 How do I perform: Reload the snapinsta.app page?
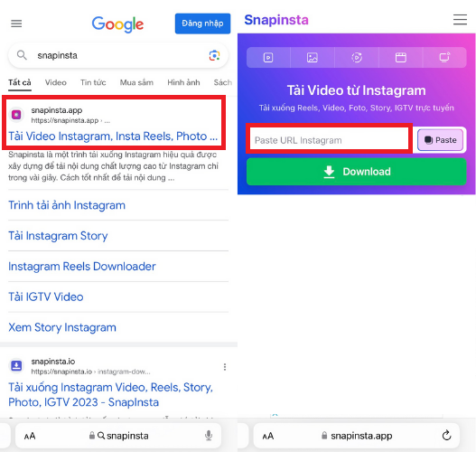click(x=446, y=436)
